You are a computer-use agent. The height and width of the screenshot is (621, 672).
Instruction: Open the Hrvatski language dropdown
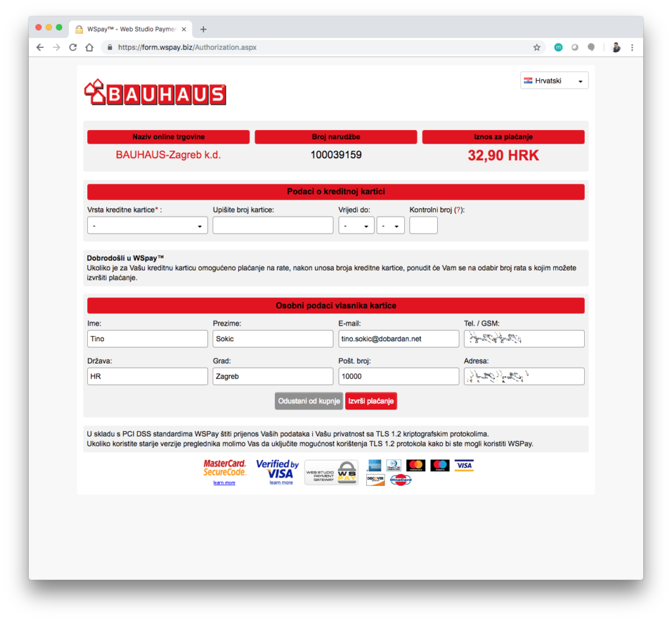[x=554, y=81]
